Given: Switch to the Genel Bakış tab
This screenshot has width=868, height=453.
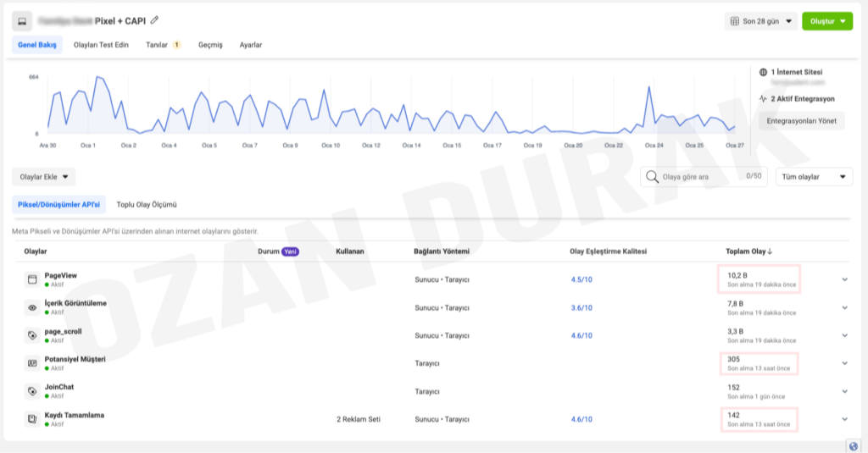Looking at the screenshot, I should 37,45.
